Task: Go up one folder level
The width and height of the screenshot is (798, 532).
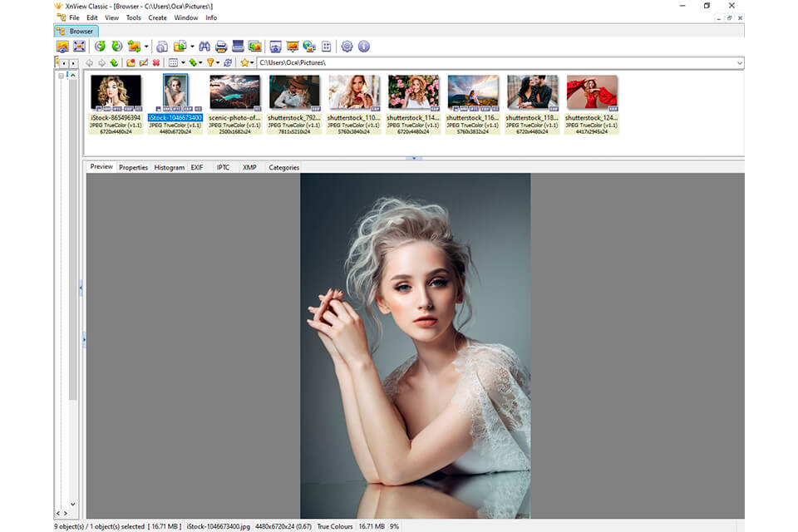Action: tap(114, 62)
